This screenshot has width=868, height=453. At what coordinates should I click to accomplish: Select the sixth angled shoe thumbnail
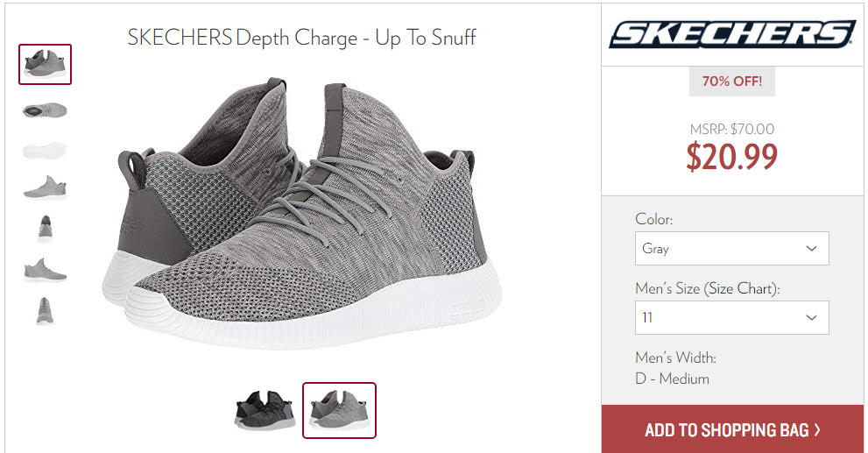[45, 270]
